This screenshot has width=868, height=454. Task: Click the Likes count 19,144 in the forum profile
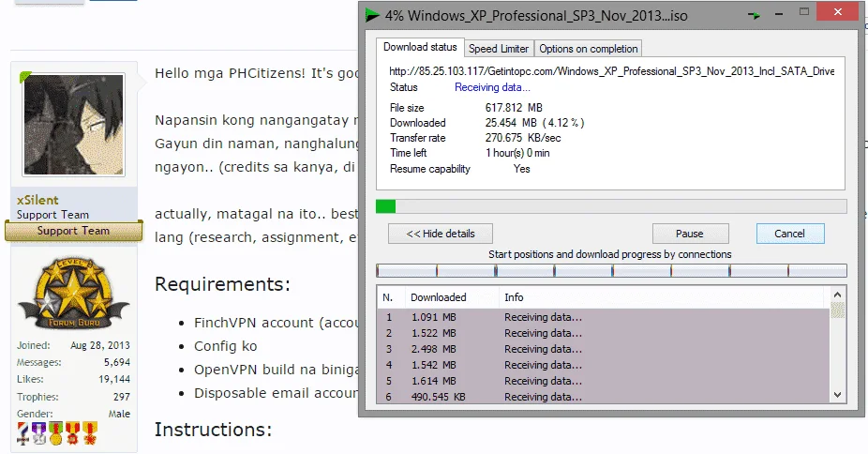pyautogui.click(x=114, y=379)
